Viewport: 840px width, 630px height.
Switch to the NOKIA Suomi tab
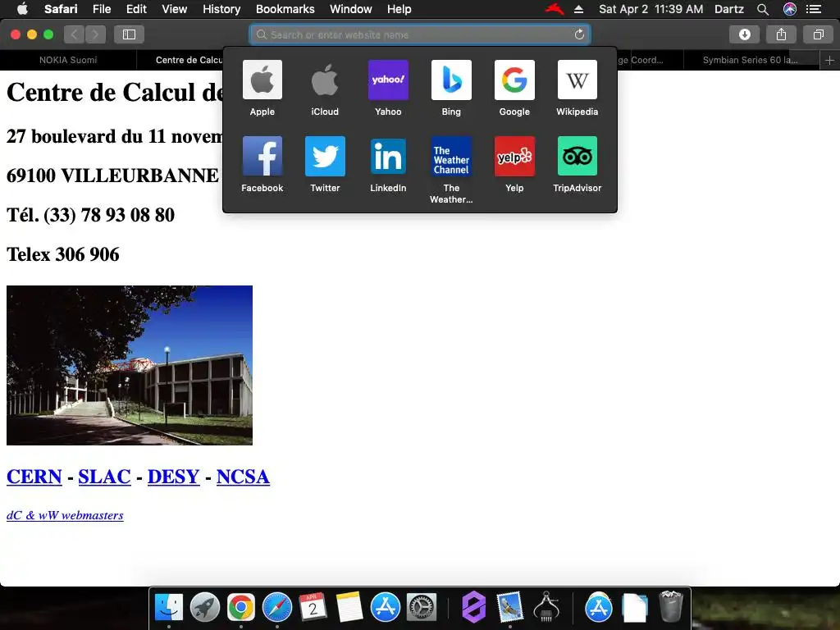pyautogui.click(x=68, y=60)
